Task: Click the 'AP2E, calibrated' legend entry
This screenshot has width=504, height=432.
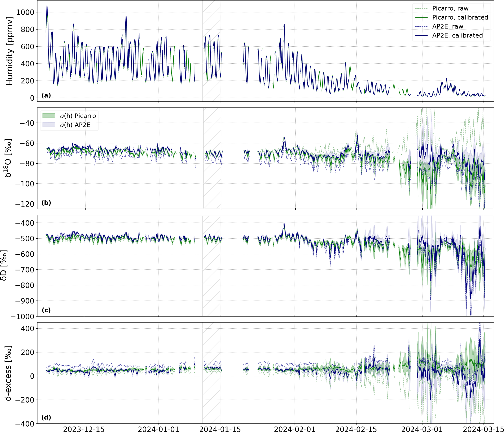Action: tap(457, 36)
